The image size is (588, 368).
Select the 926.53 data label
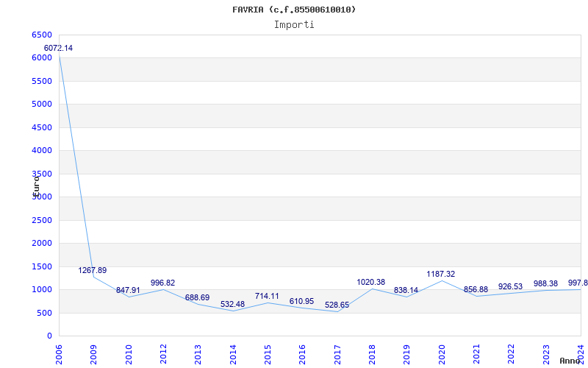point(510,286)
